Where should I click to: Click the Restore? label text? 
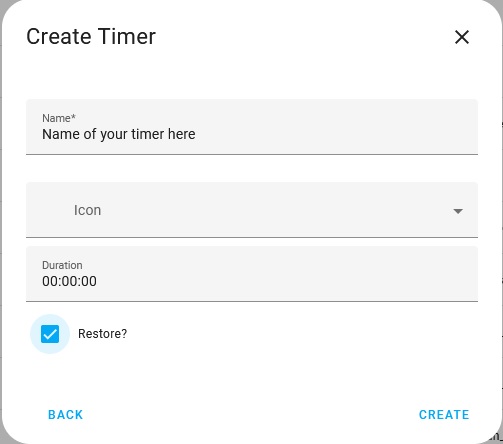pyautogui.click(x=102, y=334)
